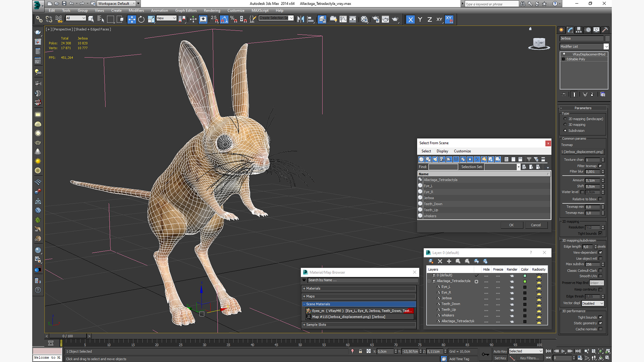Select the Select and Link tool
This screenshot has height=362, width=644.
click(39, 19)
